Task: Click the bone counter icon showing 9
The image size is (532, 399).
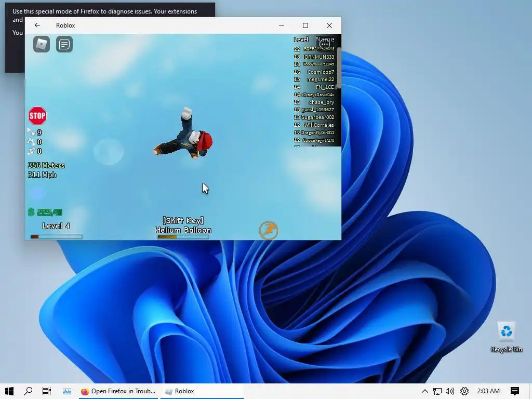Action: point(31,132)
